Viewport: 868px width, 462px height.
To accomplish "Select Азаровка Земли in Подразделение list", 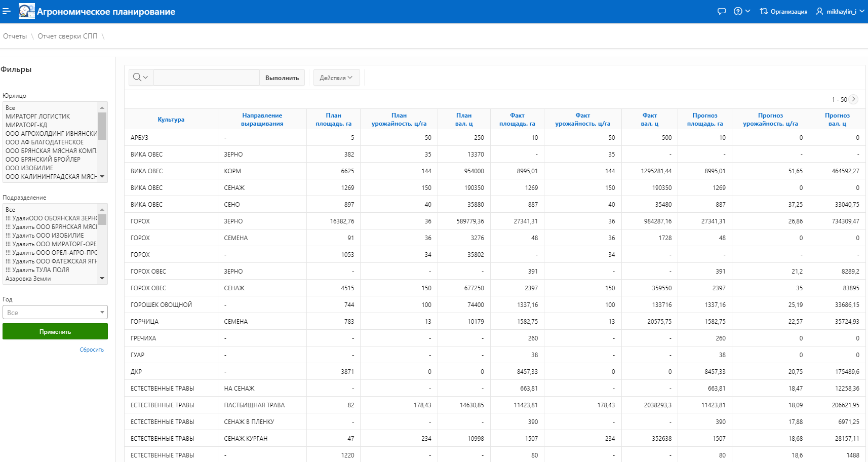I will click(x=28, y=279).
